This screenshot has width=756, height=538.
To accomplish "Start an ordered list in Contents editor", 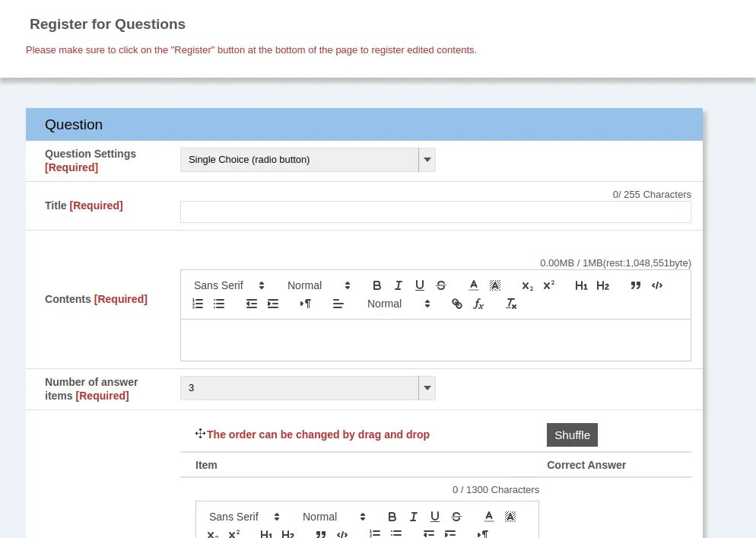I will [198, 304].
